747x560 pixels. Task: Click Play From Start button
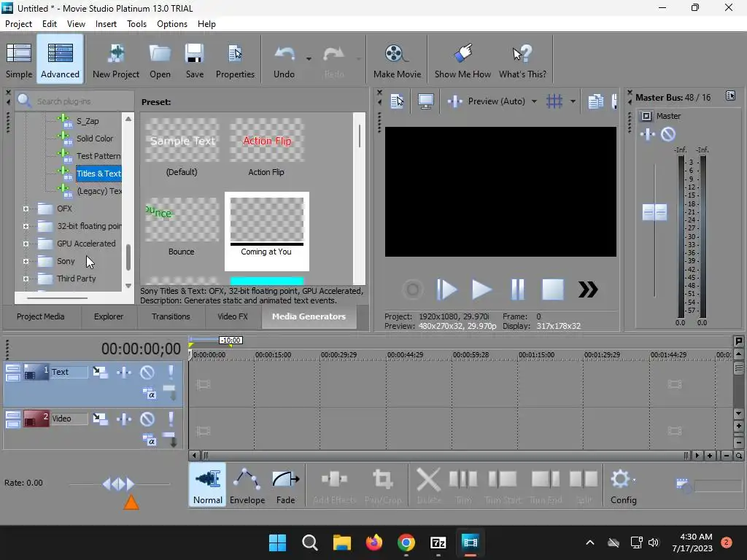tap(447, 289)
